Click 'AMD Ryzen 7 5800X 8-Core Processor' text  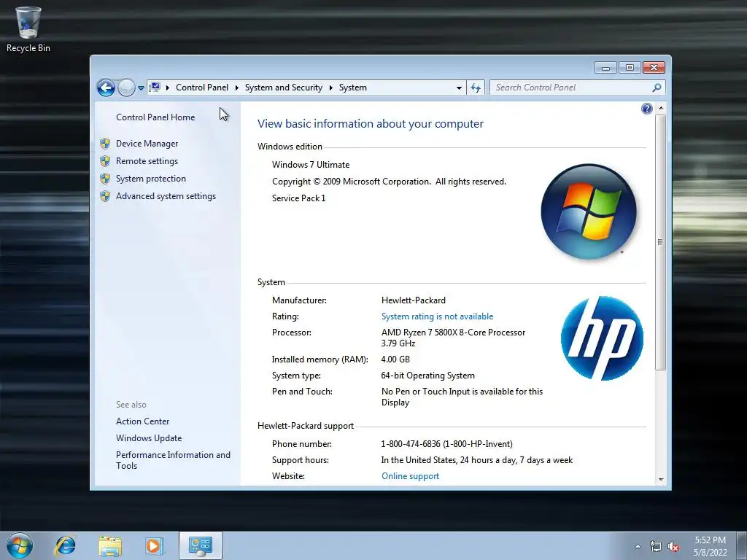coord(453,332)
